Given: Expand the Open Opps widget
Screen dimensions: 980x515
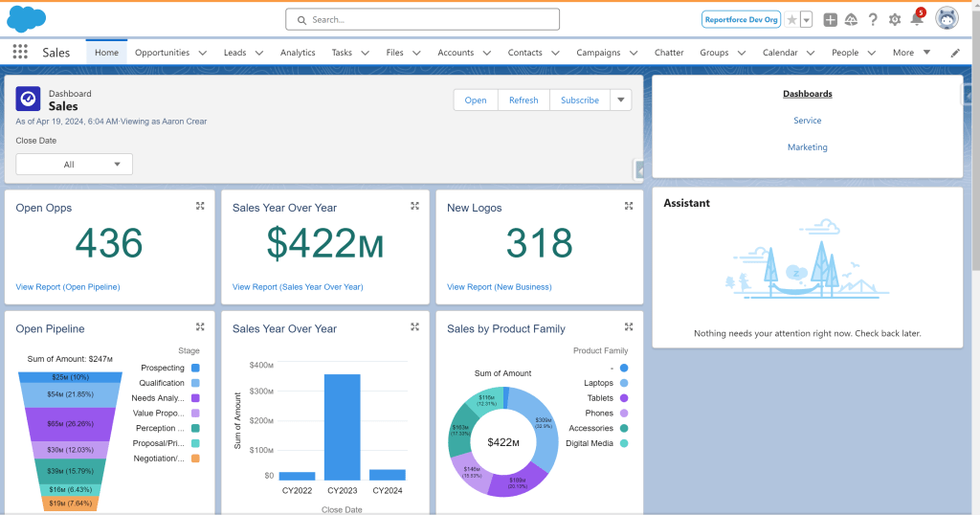Looking at the screenshot, I should [x=200, y=206].
